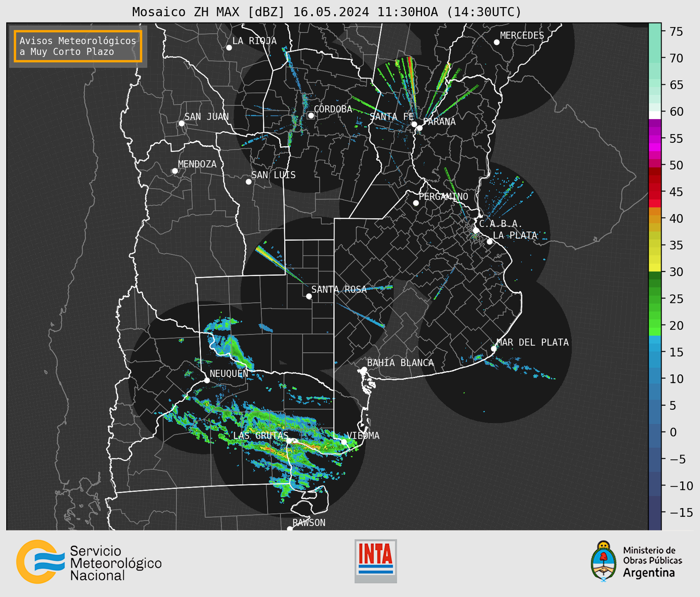Click the Servicio Meteorológico Nacional logo

89,562
